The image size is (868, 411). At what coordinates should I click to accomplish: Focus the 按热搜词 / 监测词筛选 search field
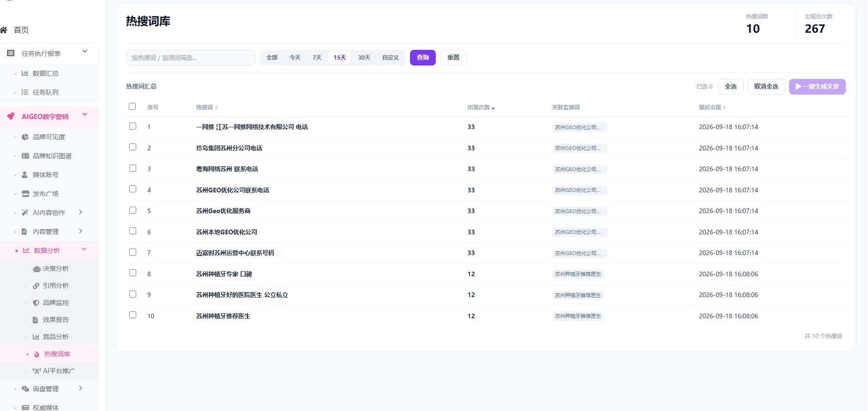(191, 58)
